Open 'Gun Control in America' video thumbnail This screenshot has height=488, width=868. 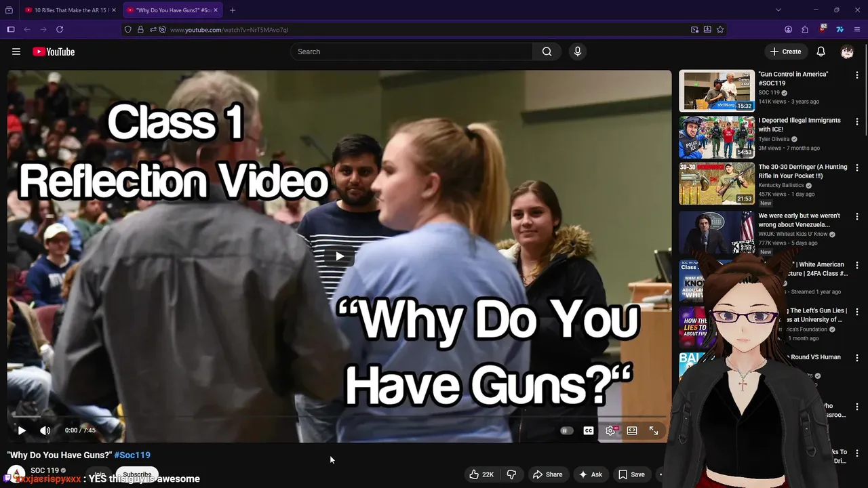click(717, 91)
